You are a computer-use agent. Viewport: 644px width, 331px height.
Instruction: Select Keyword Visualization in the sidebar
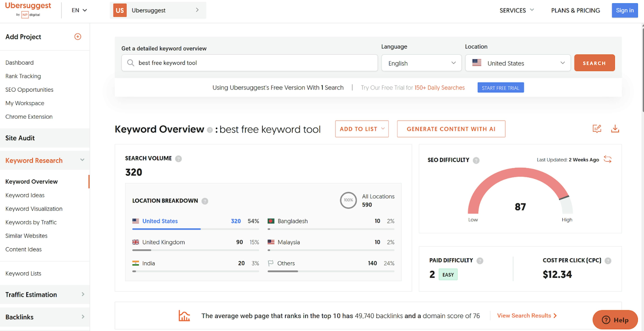pyautogui.click(x=34, y=209)
